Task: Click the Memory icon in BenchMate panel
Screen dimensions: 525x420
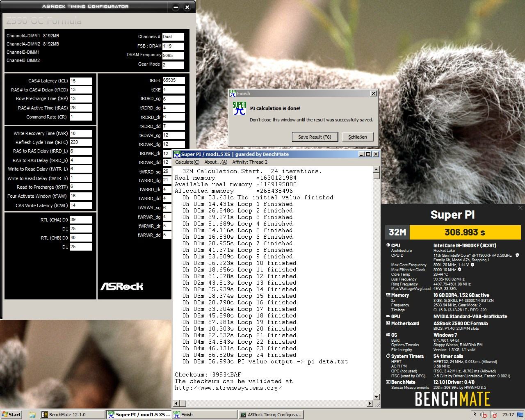Action: point(388,295)
